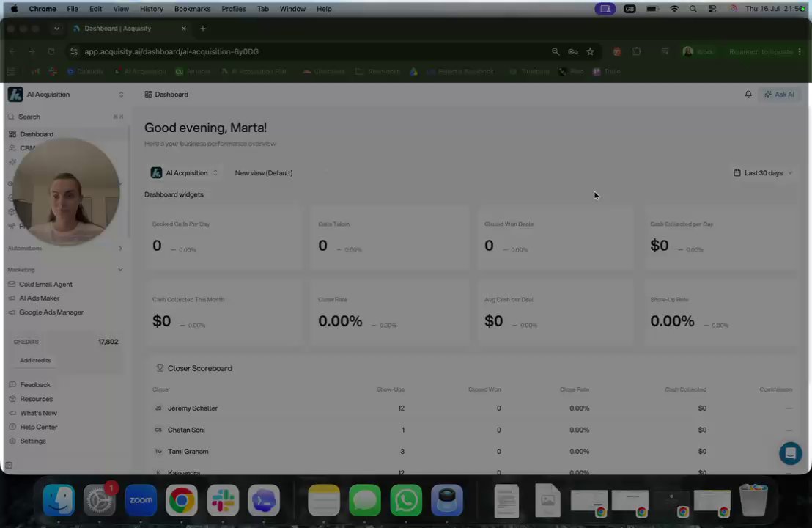Open the Chrome extensions puzzle icon
The width and height of the screenshot is (812, 528).
(636, 52)
